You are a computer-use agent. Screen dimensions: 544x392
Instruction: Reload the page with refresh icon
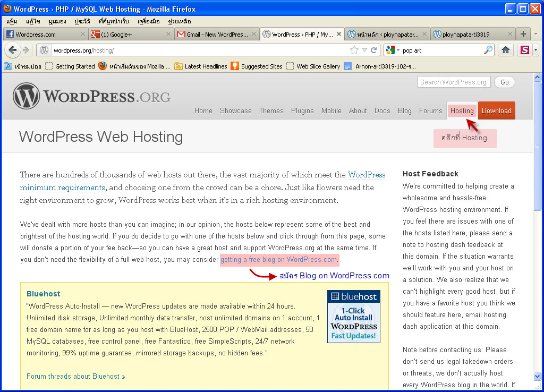[373, 50]
